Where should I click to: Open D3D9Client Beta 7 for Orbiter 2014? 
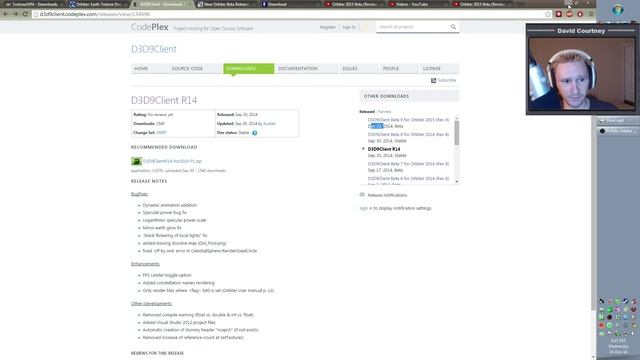click(408, 164)
